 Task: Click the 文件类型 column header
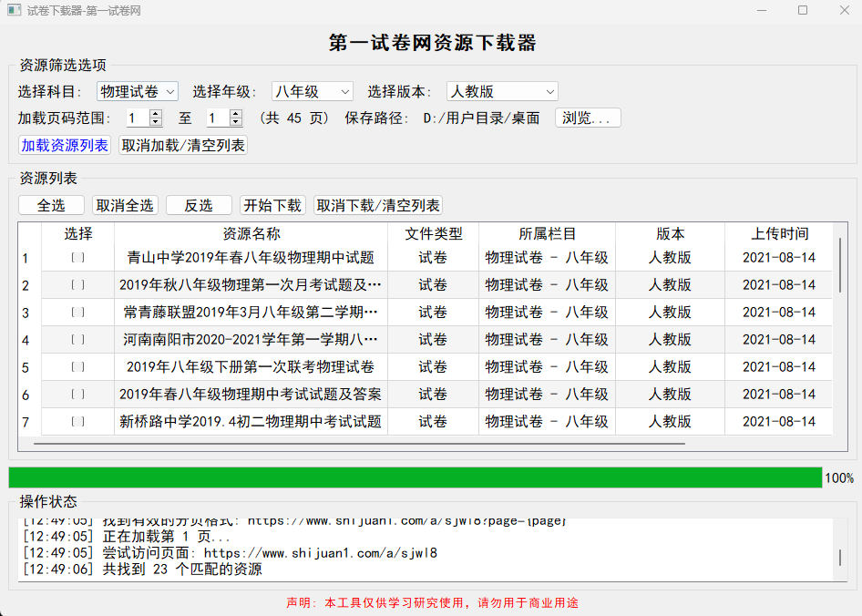tap(433, 234)
